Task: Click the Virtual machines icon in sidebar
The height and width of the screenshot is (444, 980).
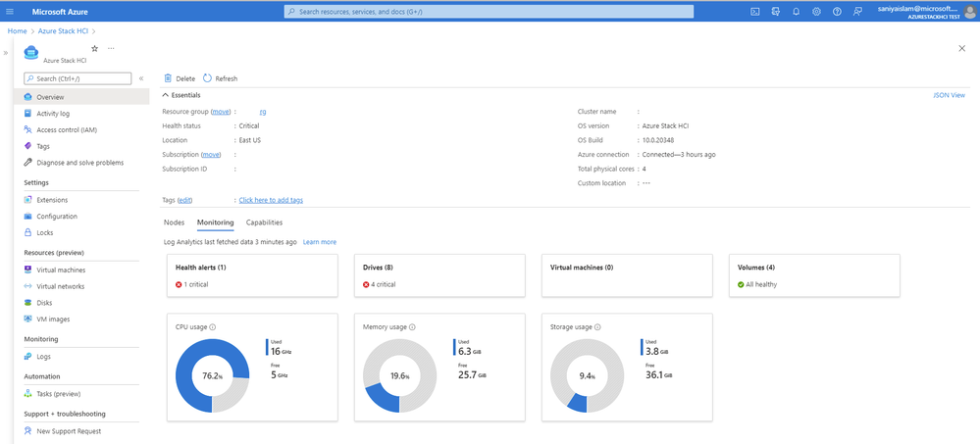Action: click(27, 270)
